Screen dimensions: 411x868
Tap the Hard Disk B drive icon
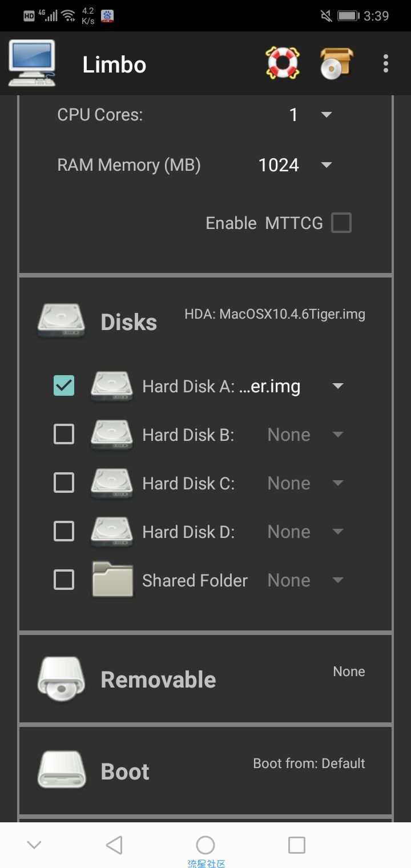click(x=112, y=435)
